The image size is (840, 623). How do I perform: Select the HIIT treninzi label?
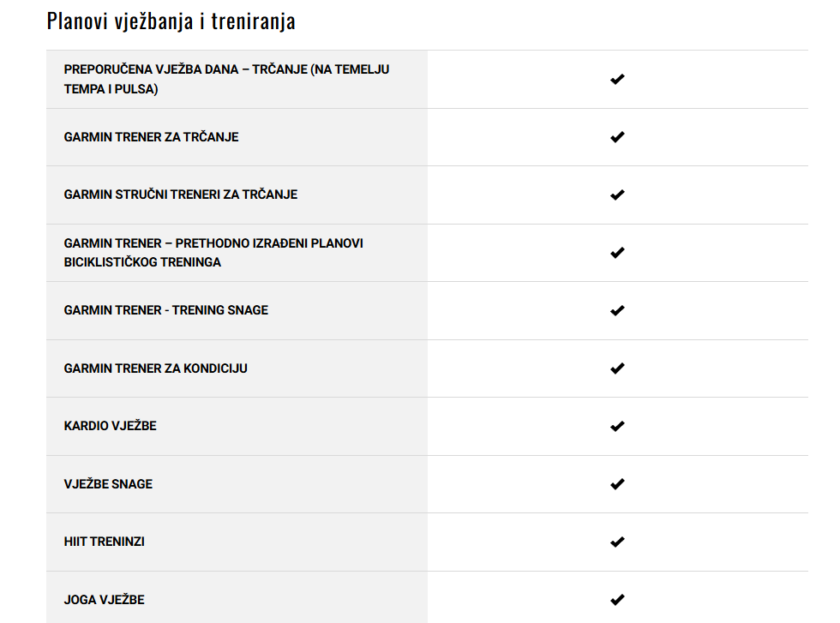point(104,542)
